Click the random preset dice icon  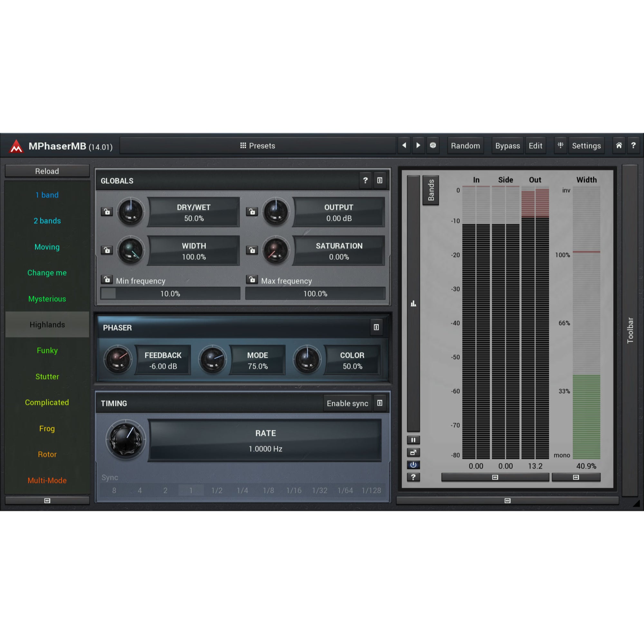tap(433, 145)
